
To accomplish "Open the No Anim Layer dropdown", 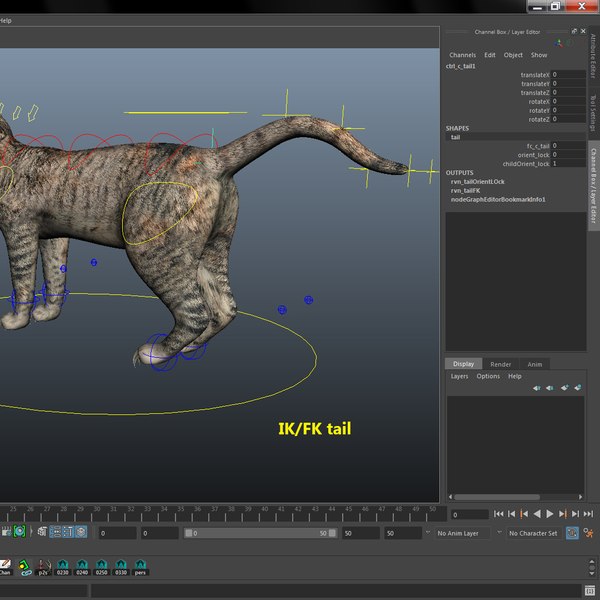I will 463,533.
